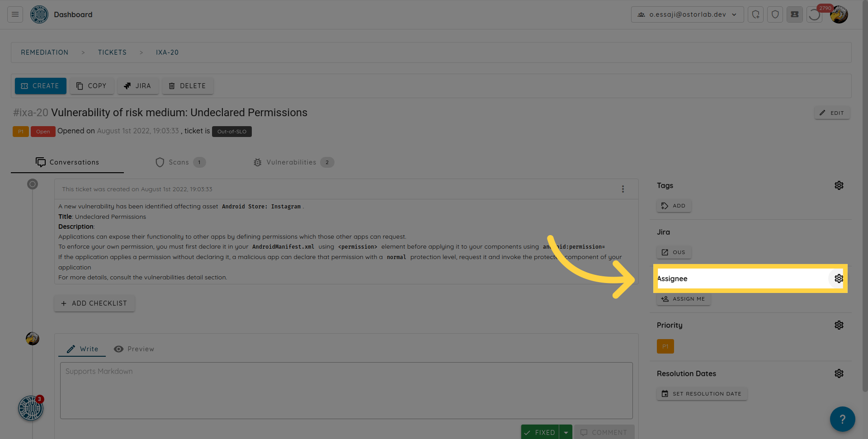Open the hamburger navigation menu

tap(15, 14)
